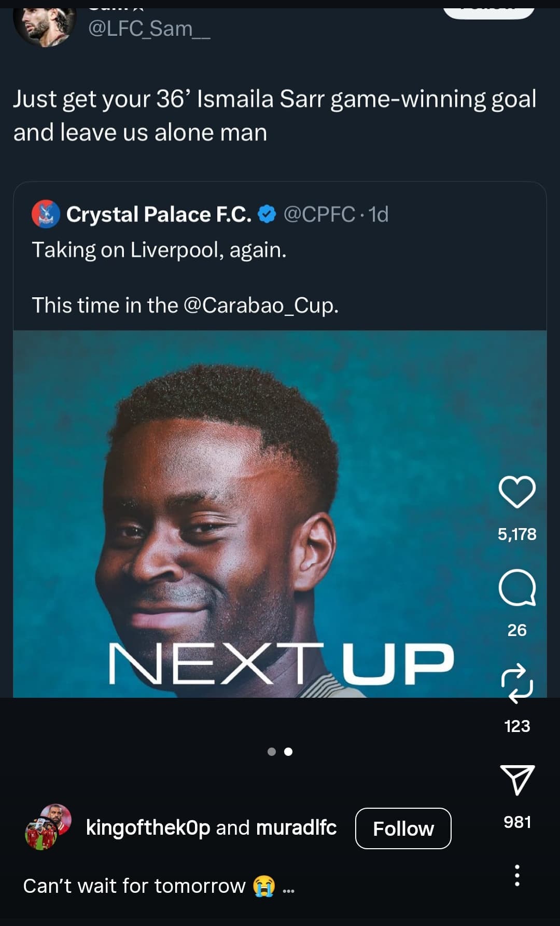Open the three-dot more options menu
Screen dimensions: 560x926
[517, 875]
